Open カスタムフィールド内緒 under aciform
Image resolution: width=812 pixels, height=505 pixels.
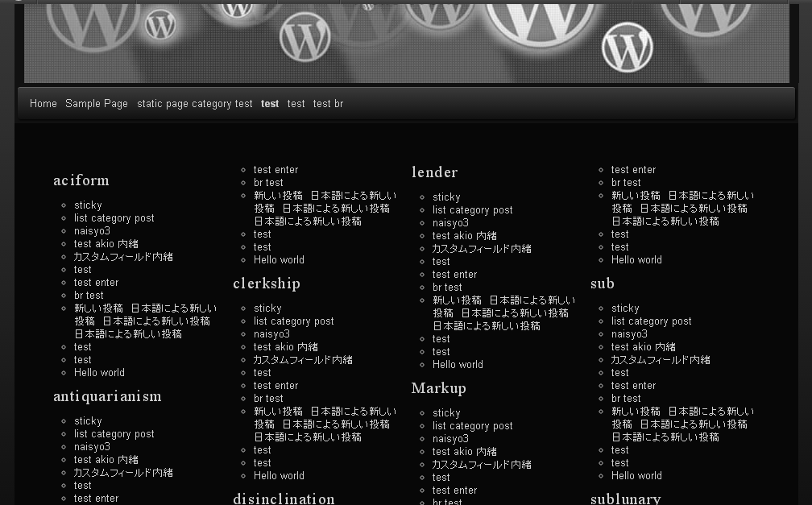[x=123, y=257]
